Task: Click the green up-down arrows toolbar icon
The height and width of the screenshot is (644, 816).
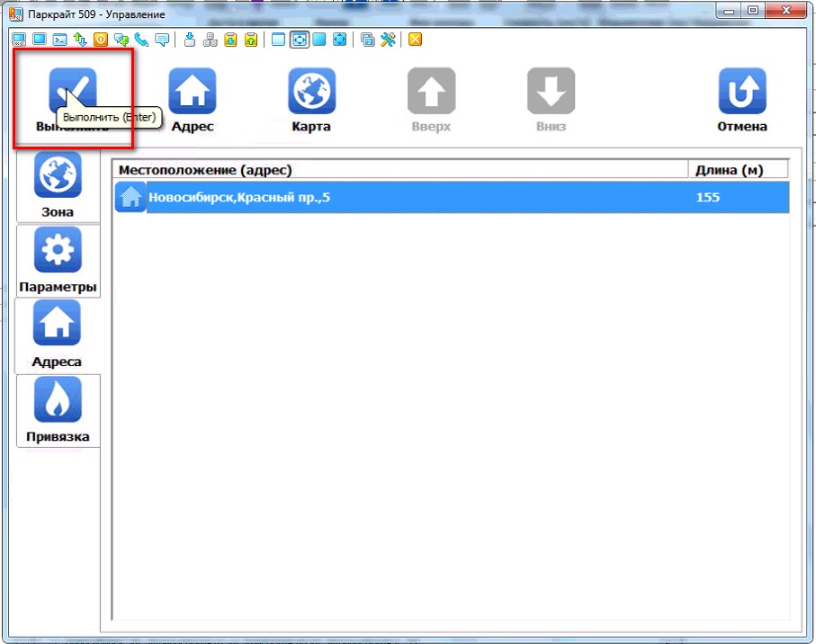Action: [x=80, y=40]
